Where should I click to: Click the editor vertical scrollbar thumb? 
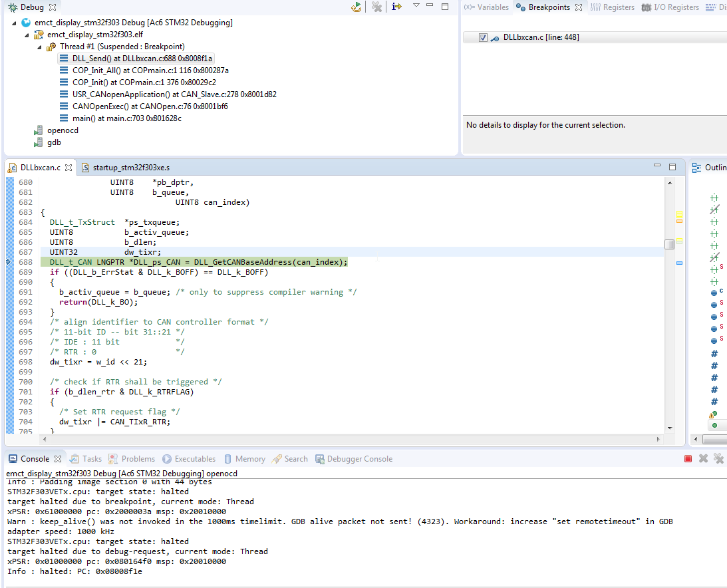(x=669, y=244)
